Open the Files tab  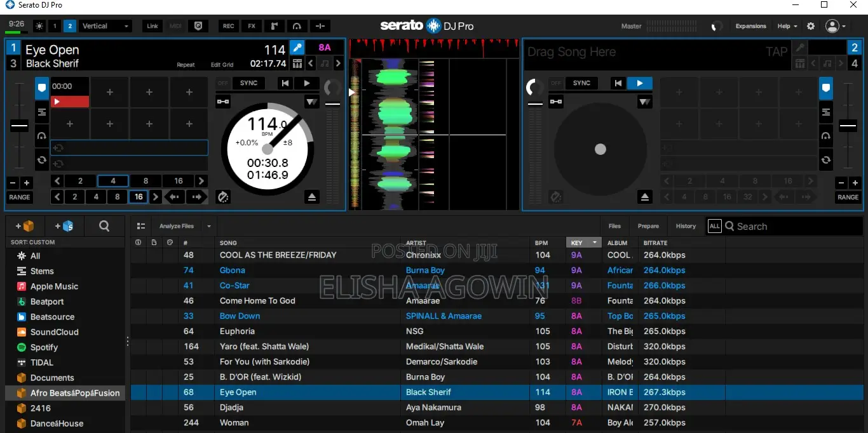pos(614,226)
